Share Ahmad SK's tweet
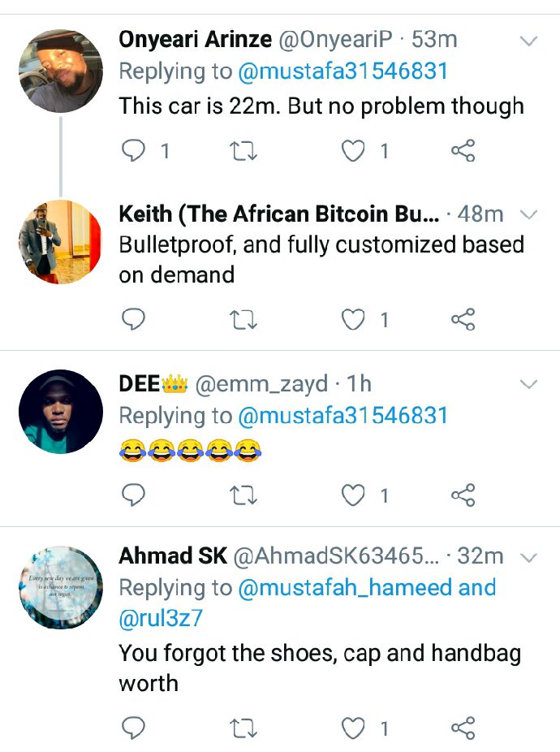The image size is (560, 752). [463, 728]
